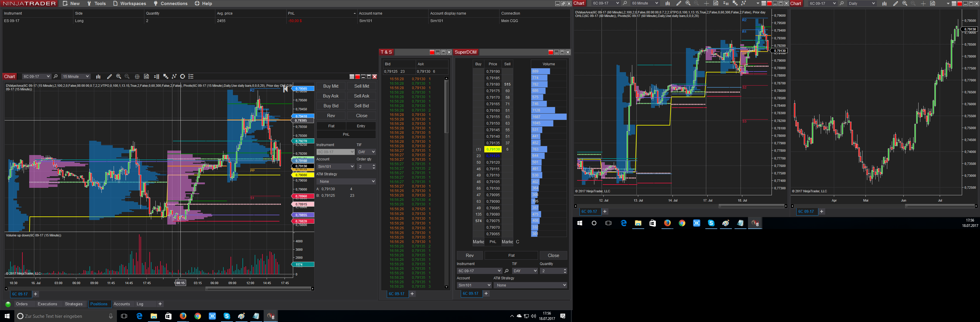This screenshot has width=980, height=322.
Task: Search instrument in the SuperDOM panel
Action: point(506,271)
